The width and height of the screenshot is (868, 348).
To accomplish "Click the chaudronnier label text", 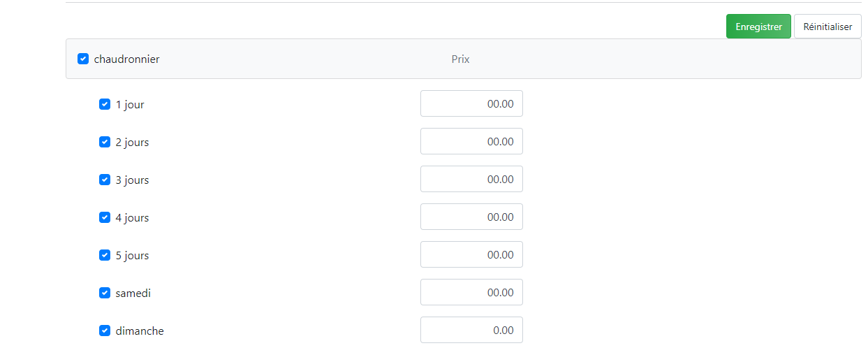I will coord(126,59).
